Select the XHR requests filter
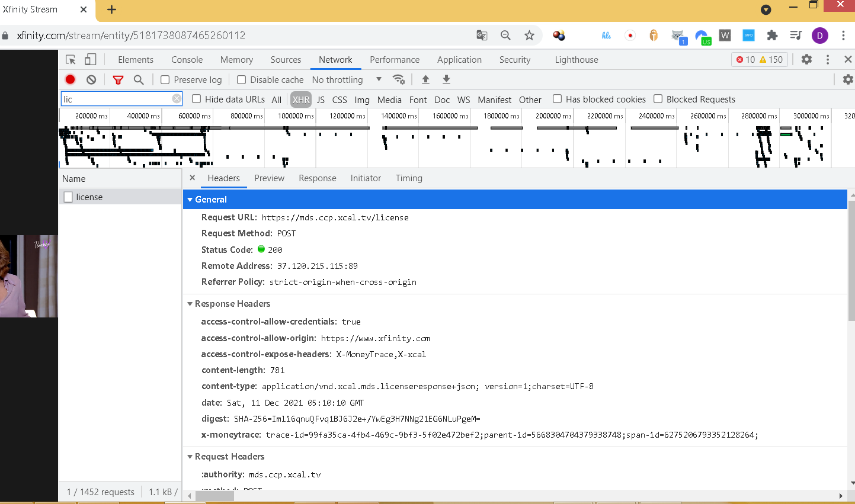Image resolution: width=855 pixels, height=504 pixels. pos(301,99)
